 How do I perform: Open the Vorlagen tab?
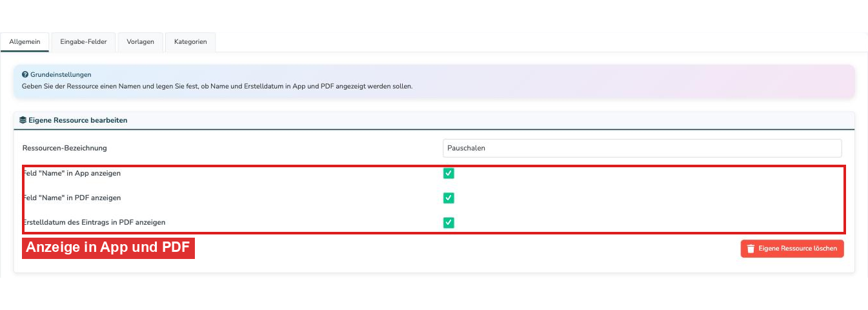(x=140, y=42)
